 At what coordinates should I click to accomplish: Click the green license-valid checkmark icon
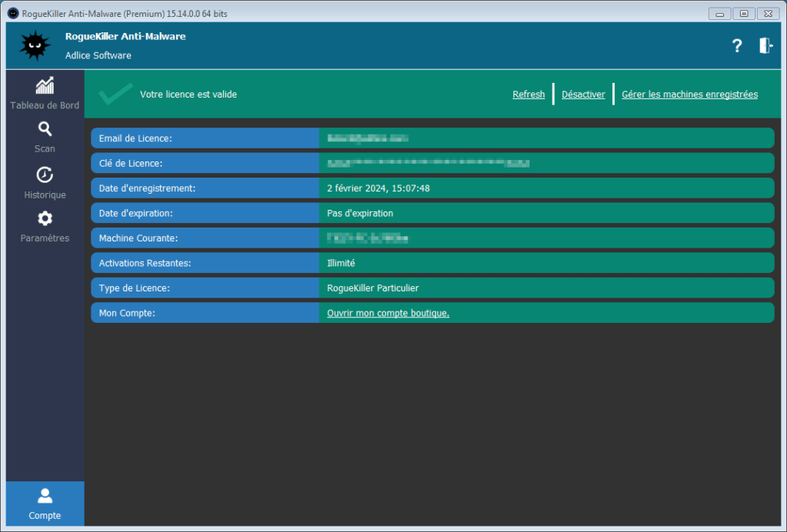pos(115,94)
